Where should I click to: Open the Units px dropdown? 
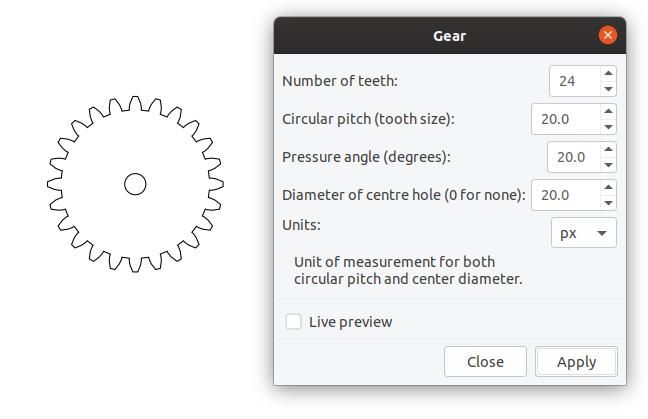584,233
